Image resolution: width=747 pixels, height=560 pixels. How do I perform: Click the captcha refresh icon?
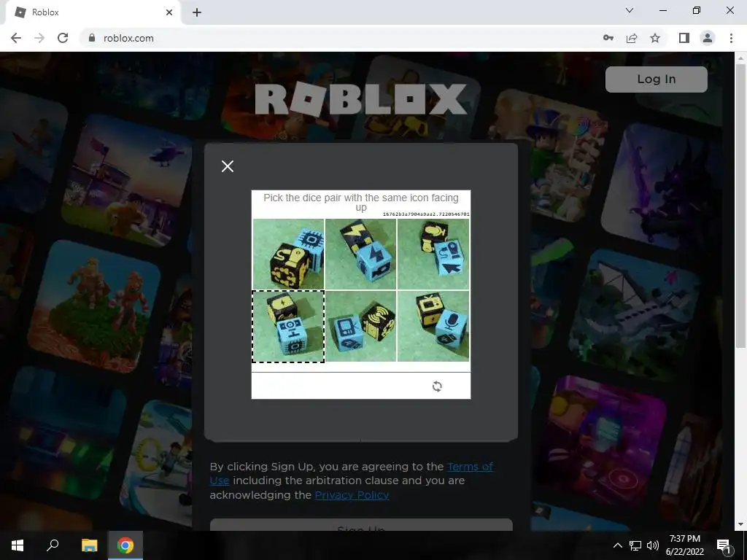coord(437,386)
